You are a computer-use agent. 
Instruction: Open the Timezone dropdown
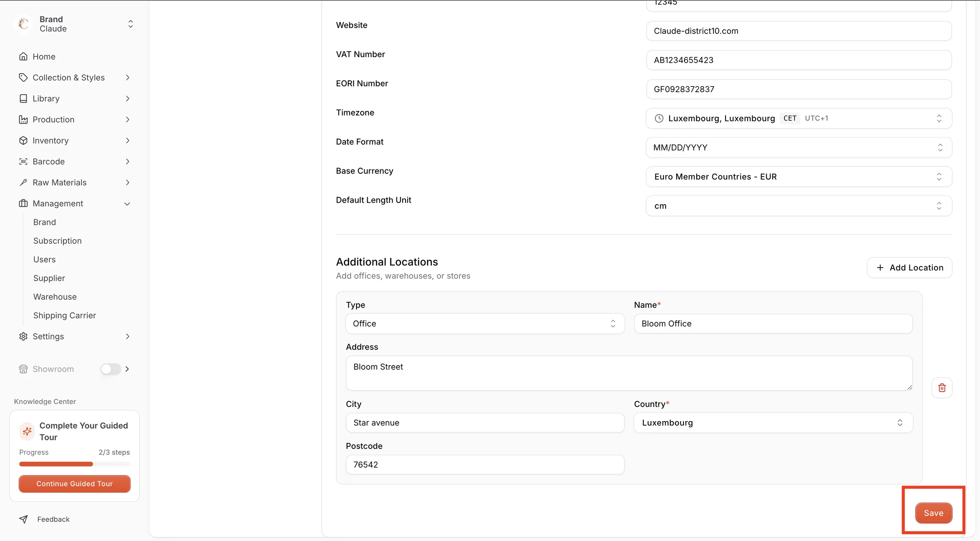(799, 118)
